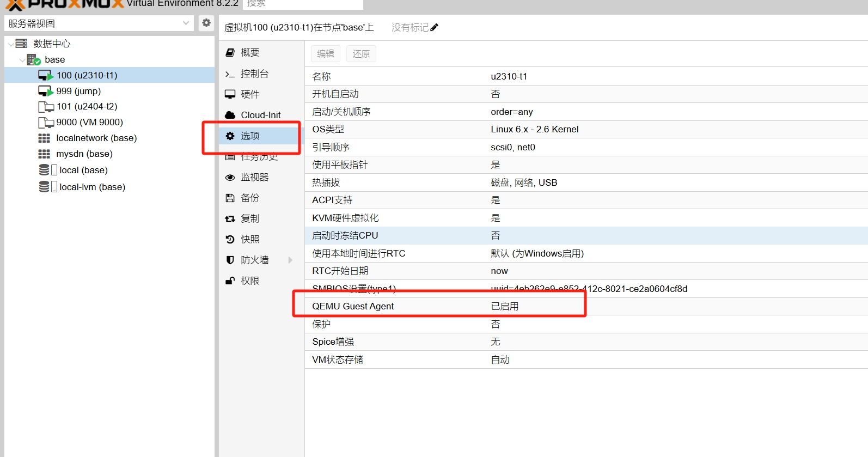Image resolution: width=868 pixels, height=457 pixels.
Task: Select the 启动/关机顺序 row
Action: coord(586,112)
